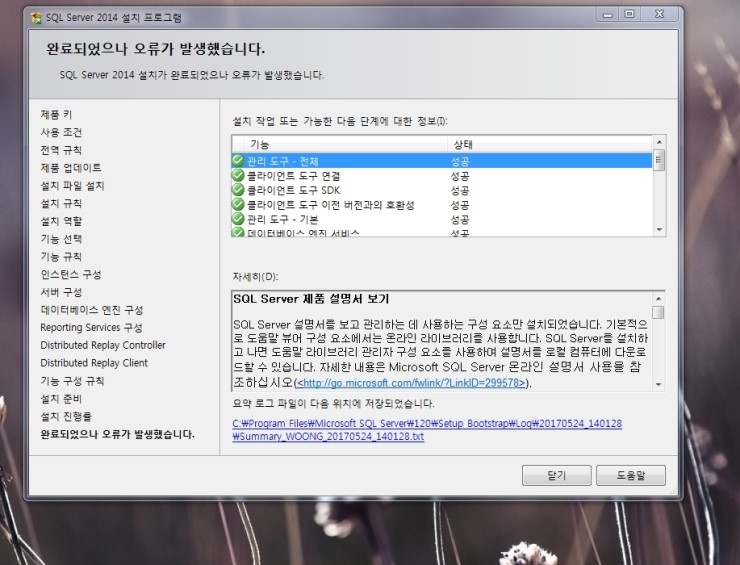Click the 데이터베이스 엔진 구성 step
The width and height of the screenshot is (740, 565).
[x=92, y=310]
